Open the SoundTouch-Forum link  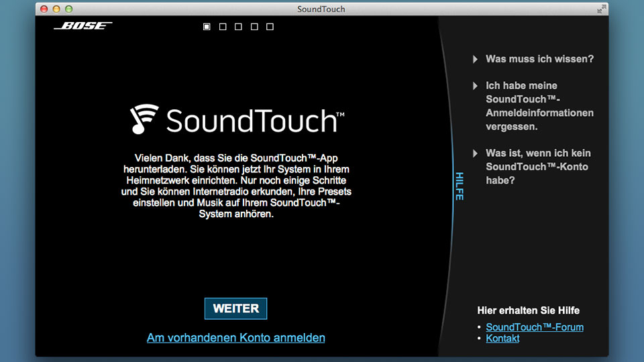[x=534, y=327]
